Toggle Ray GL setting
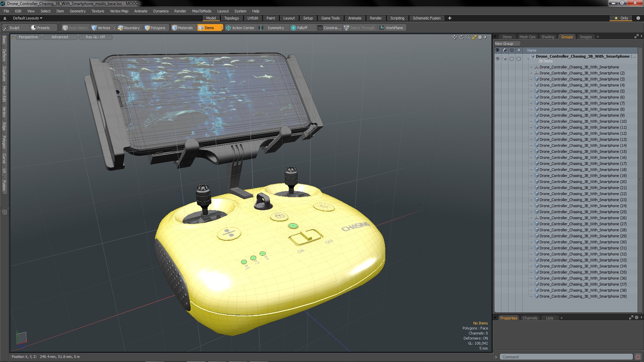This screenshot has width=644, height=362. point(95,37)
